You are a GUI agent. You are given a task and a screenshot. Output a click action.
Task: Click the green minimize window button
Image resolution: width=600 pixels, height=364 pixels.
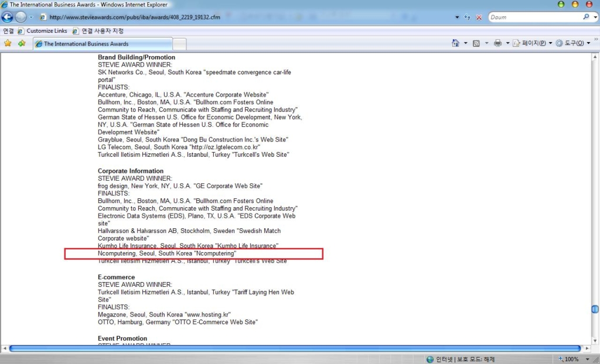561,5
